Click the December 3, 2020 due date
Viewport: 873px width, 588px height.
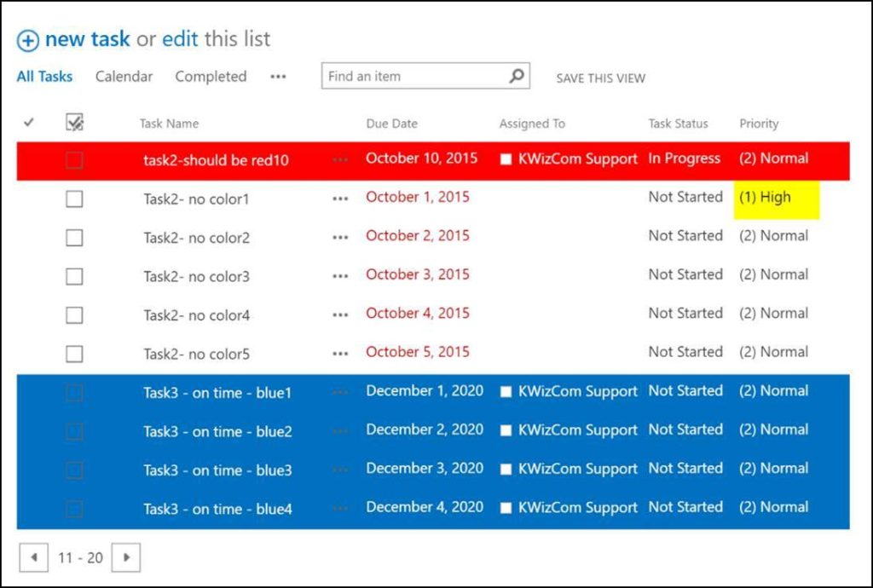click(425, 468)
